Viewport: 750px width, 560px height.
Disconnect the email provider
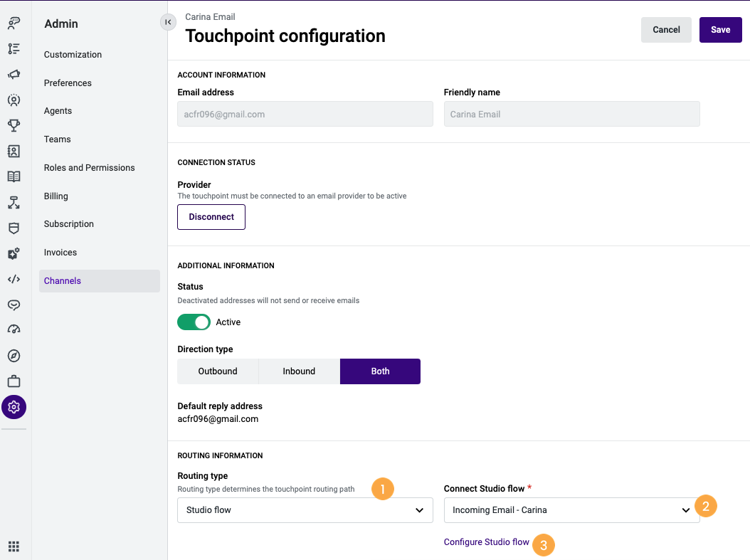click(x=211, y=216)
